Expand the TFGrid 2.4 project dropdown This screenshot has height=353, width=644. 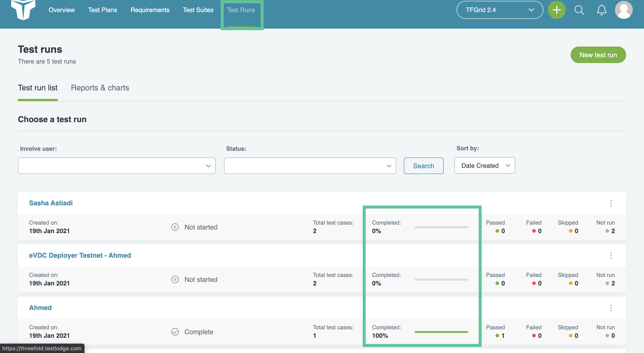click(x=500, y=10)
